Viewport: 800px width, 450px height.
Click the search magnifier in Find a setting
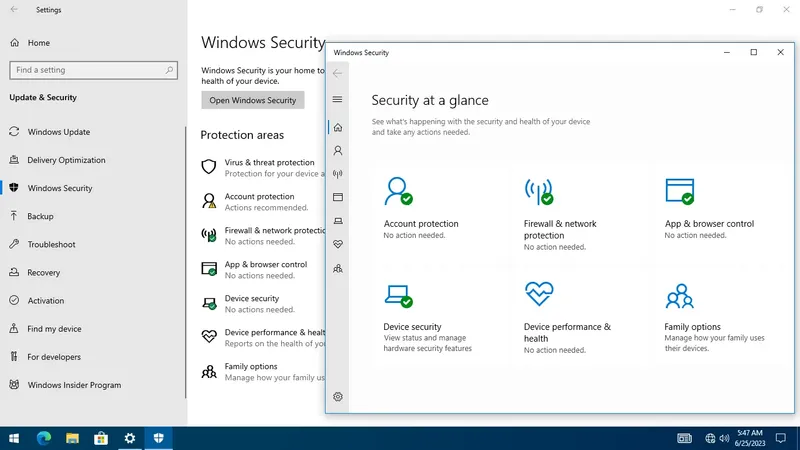pyautogui.click(x=169, y=70)
